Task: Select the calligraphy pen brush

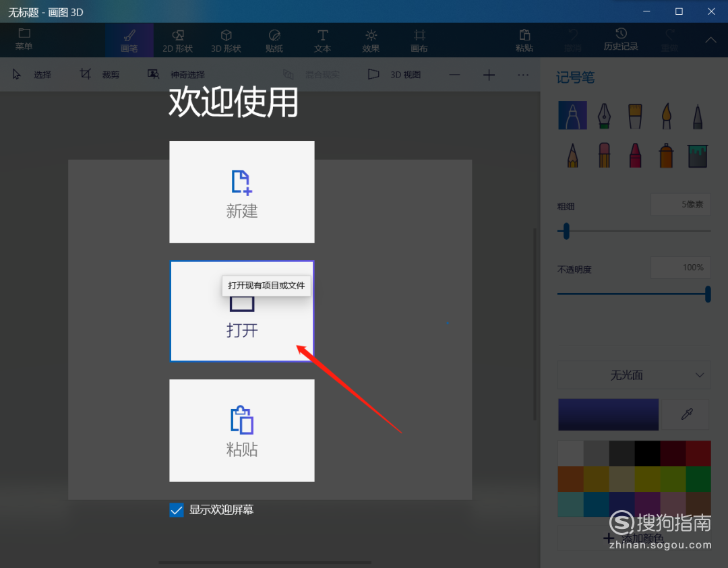Action: pos(603,115)
